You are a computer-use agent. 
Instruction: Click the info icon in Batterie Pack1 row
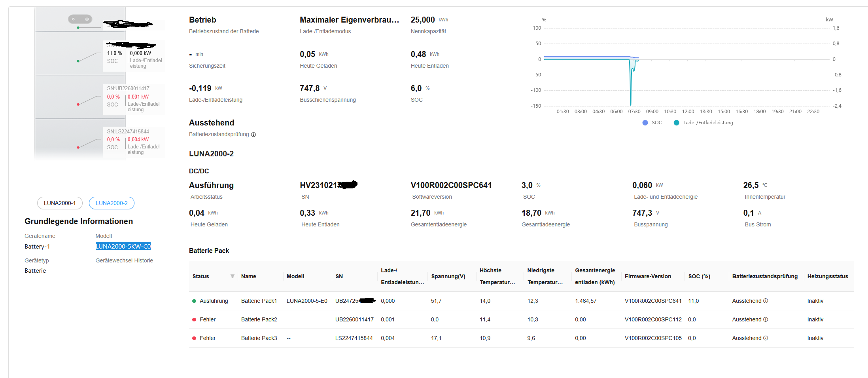click(x=766, y=301)
